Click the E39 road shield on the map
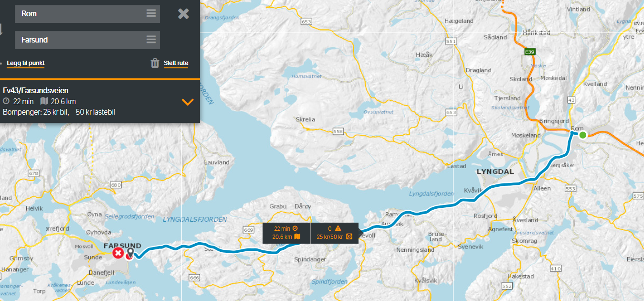 click(x=528, y=52)
